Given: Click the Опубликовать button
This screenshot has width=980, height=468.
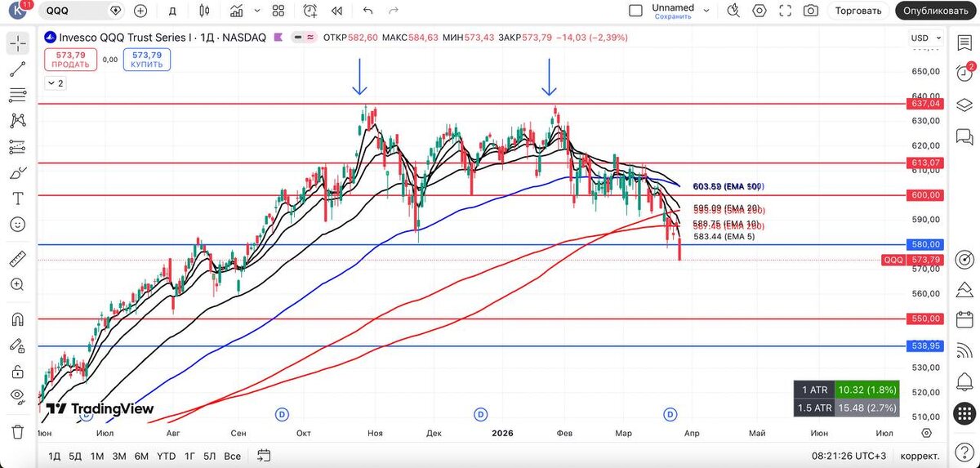Looking at the screenshot, I should (937, 11).
